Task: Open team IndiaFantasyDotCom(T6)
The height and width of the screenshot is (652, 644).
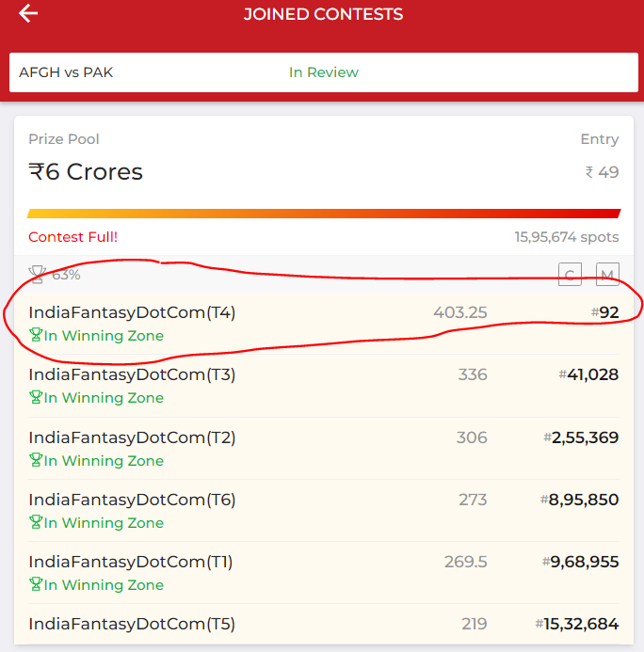Action: 132,500
